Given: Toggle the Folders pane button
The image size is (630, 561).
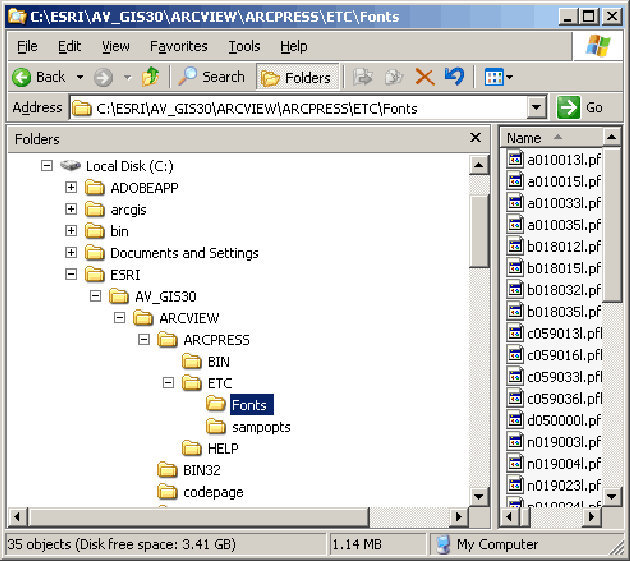Looking at the screenshot, I should pos(297,77).
